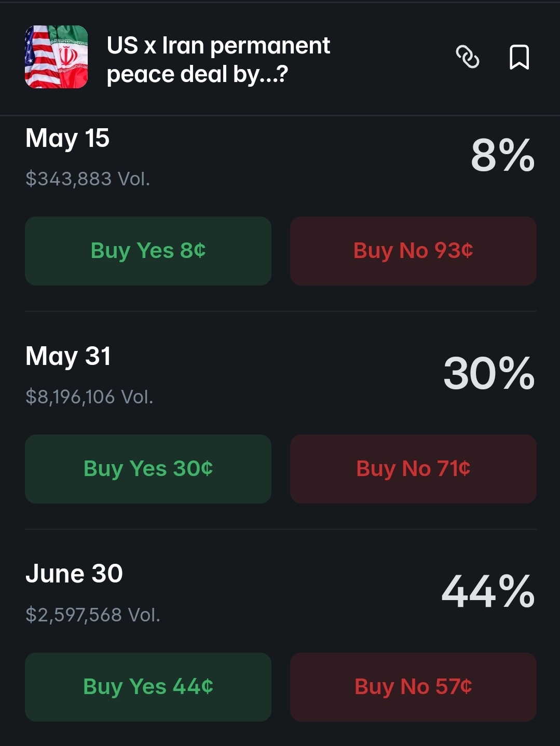
Task: Select the $2,597,568 volume text
Action: [x=92, y=615]
